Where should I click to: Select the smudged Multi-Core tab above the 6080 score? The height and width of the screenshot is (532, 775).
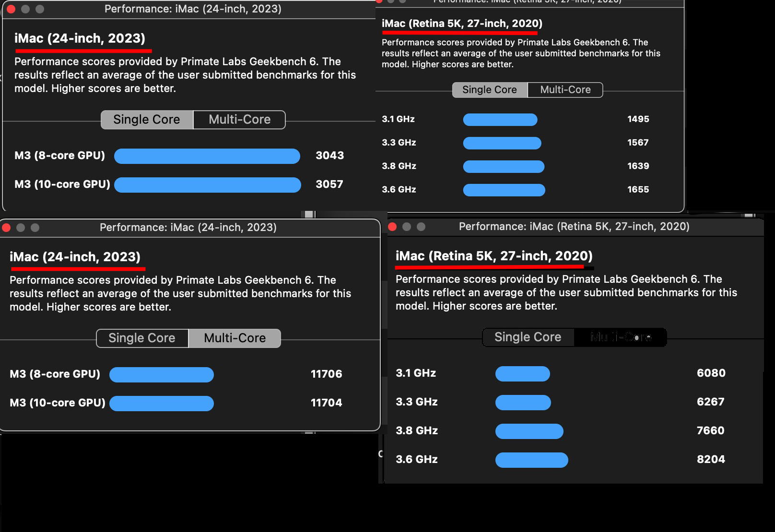[621, 337]
